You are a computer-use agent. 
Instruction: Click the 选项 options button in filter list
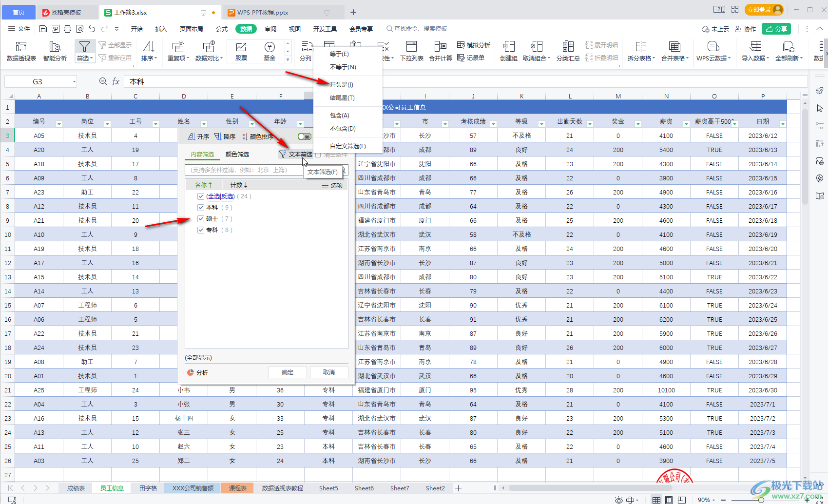click(x=332, y=185)
